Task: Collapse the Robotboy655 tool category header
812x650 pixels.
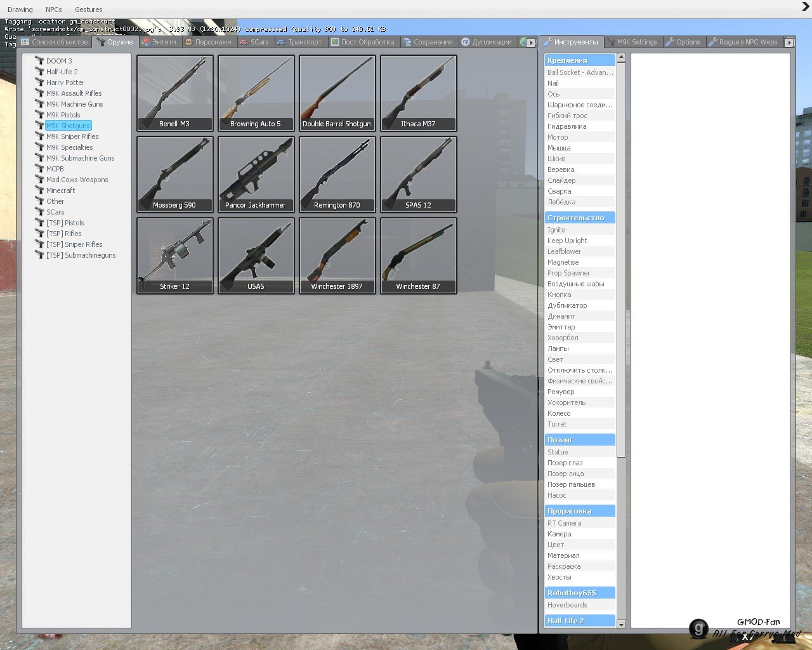Action: [x=580, y=593]
